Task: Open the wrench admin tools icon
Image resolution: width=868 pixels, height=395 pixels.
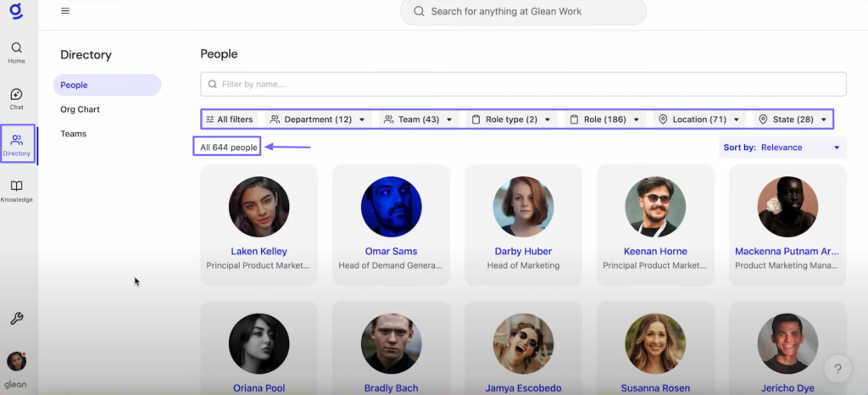Action: pyautogui.click(x=17, y=319)
